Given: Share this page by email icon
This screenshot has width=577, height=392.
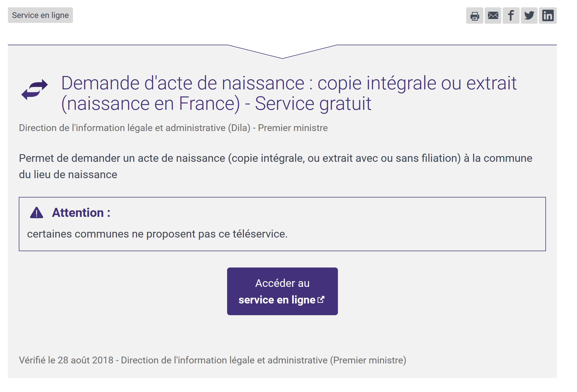Looking at the screenshot, I should (493, 16).
